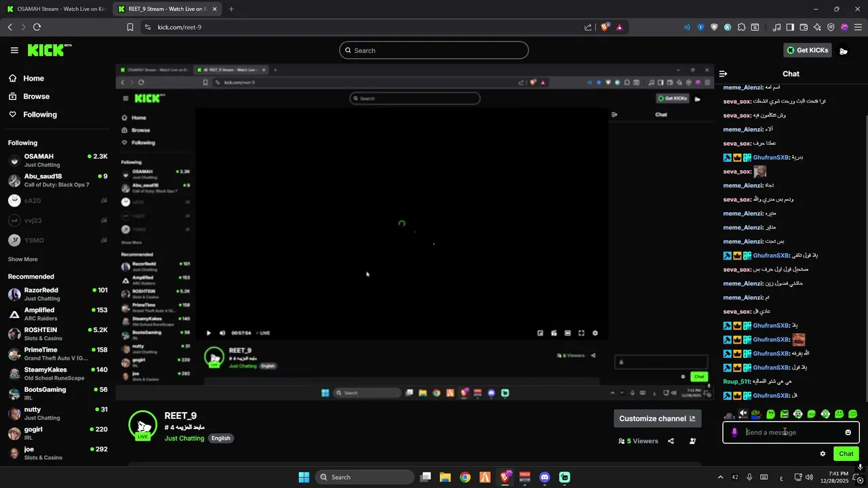Go back to previous page

[x=9, y=27]
